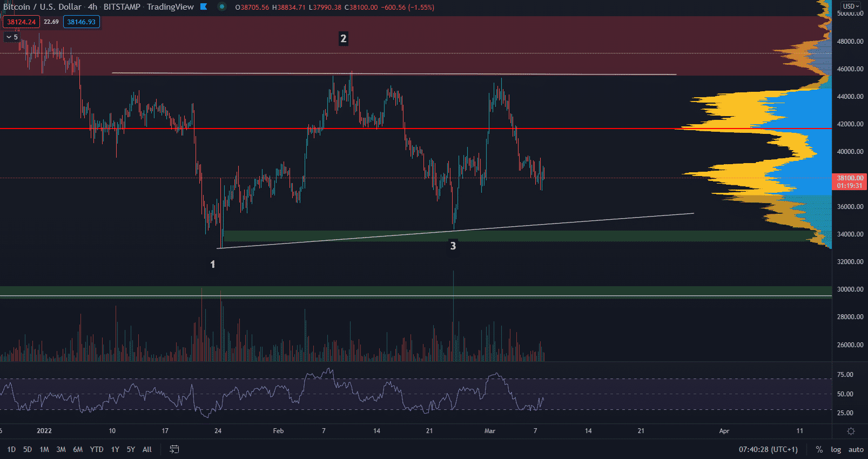868x459 pixels.
Task: Select the wave label number 1
Action: [x=213, y=264]
